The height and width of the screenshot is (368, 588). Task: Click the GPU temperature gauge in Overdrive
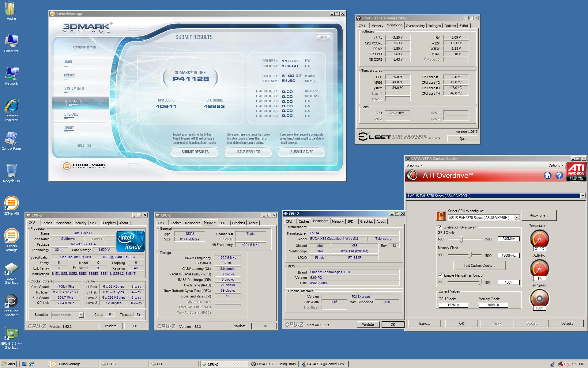[x=539, y=239]
